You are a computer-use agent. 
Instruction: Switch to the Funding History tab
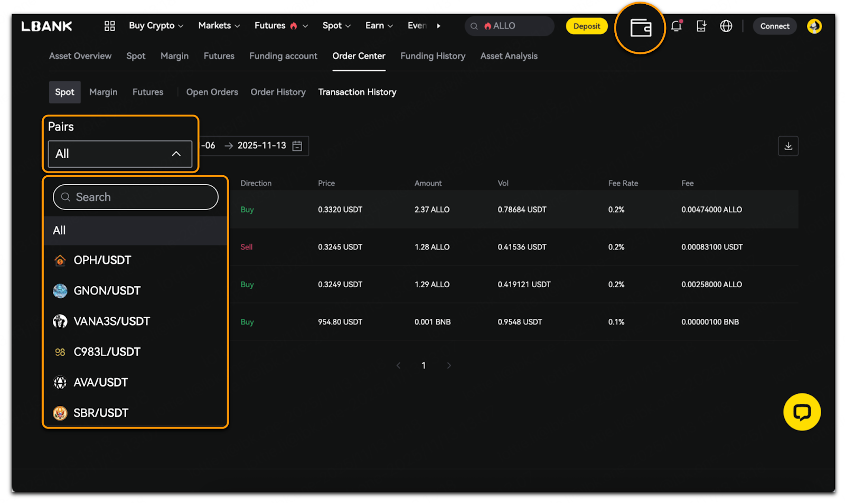click(x=433, y=56)
